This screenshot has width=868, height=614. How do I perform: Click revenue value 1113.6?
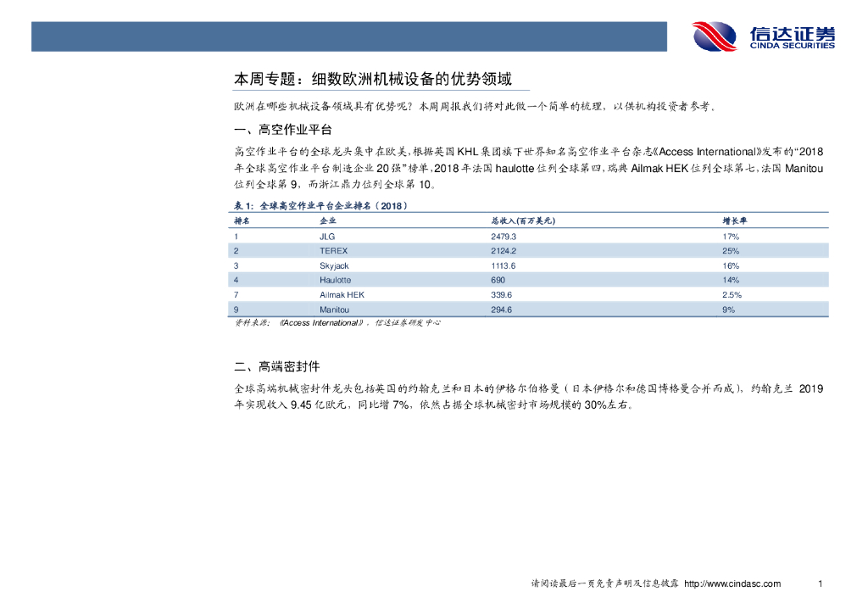503,265
